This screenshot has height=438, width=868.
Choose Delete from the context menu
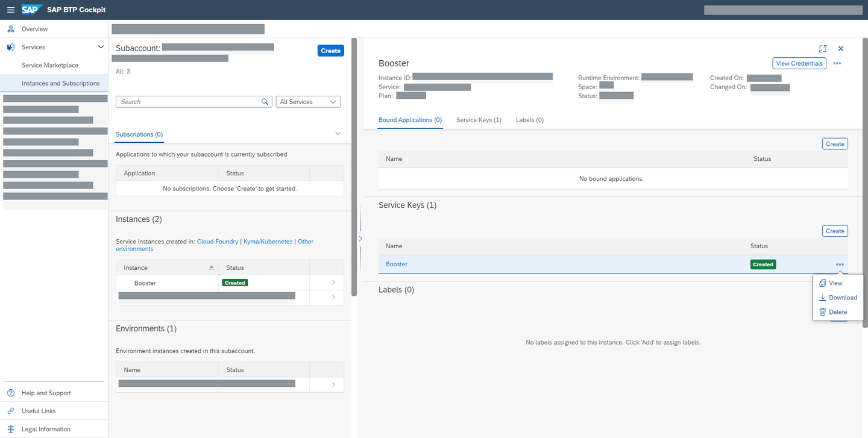[833, 312]
